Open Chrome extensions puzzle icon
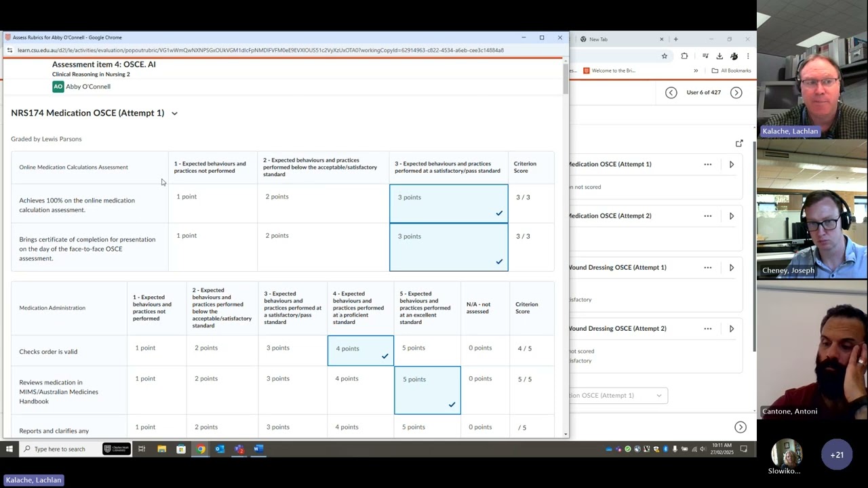This screenshot has height=488, width=868. click(x=684, y=56)
